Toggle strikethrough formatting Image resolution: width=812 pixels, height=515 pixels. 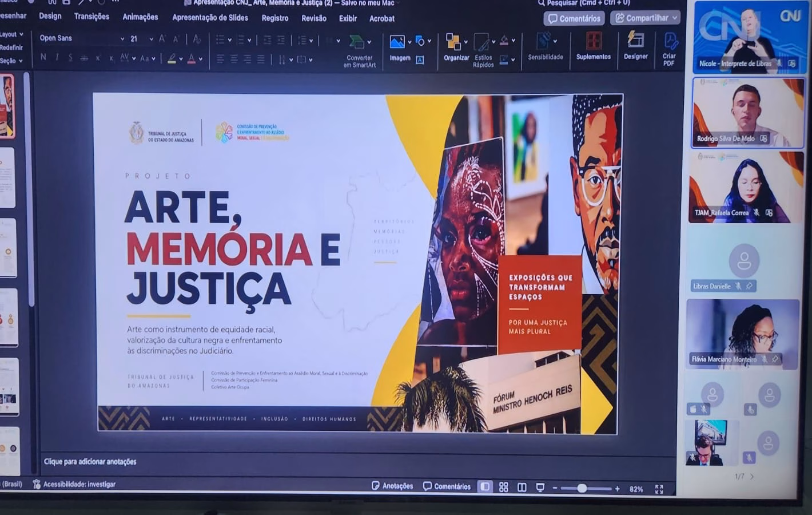tap(84, 58)
